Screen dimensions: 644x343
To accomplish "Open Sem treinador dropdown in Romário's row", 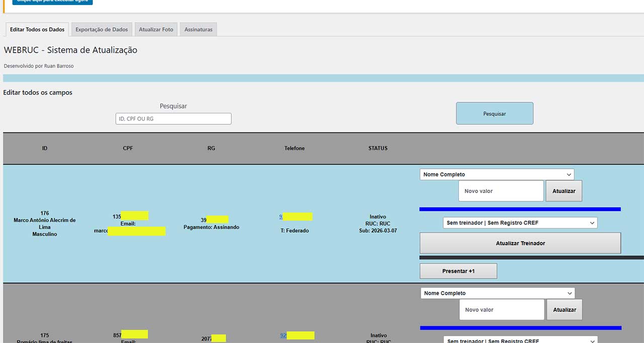I will tap(520, 340).
